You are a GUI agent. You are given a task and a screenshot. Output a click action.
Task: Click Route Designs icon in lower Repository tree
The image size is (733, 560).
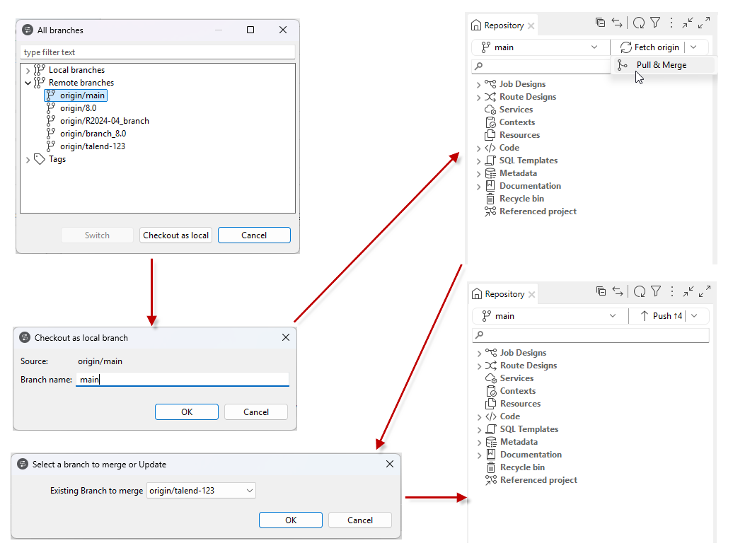click(x=491, y=366)
